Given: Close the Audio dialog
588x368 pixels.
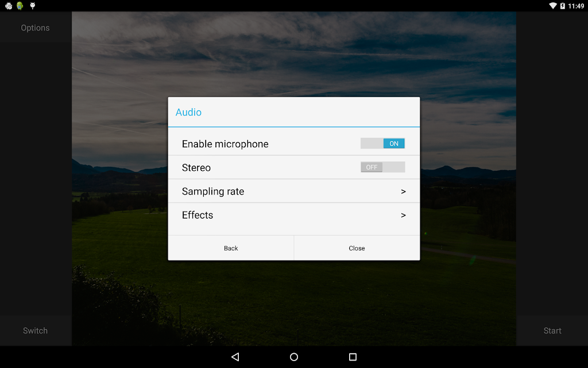Looking at the screenshot, I should pyautogui.click(x=357, y=248).
